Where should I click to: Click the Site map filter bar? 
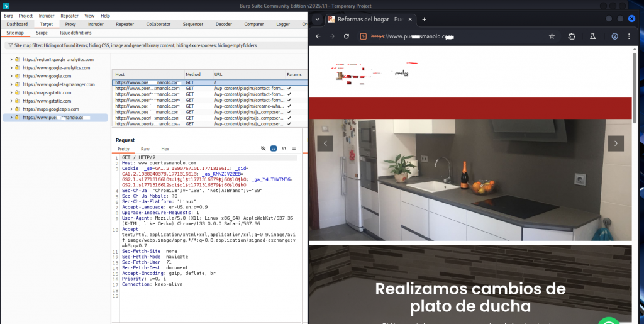pos(154,46)
